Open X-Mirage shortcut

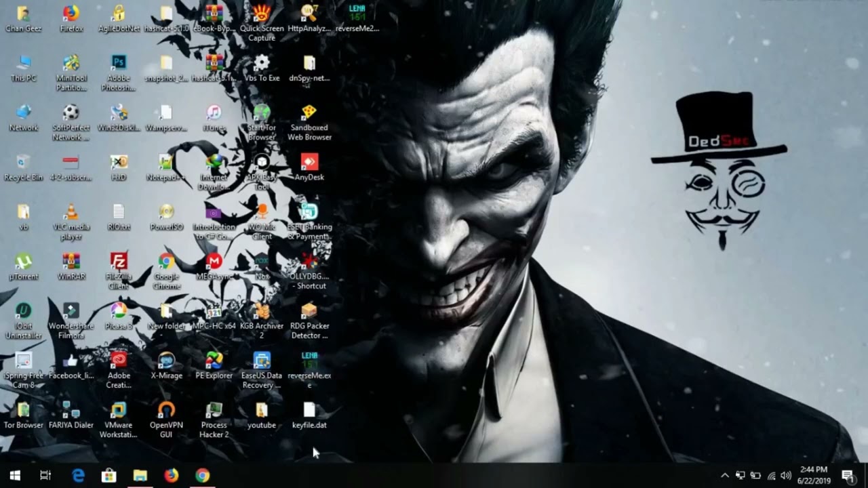click(x=166, y=365)
